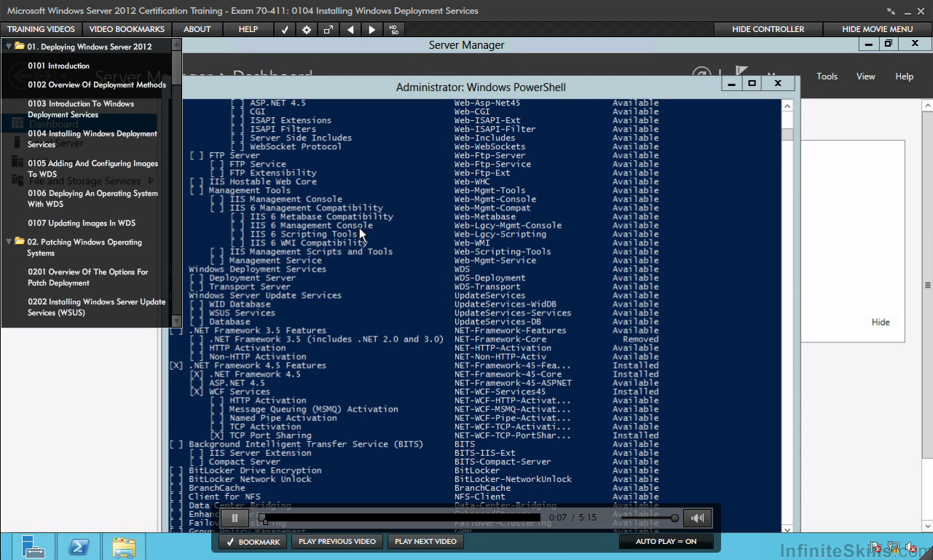Open the player Help menu
The image size is (933, 560).
tap(248, 29)
